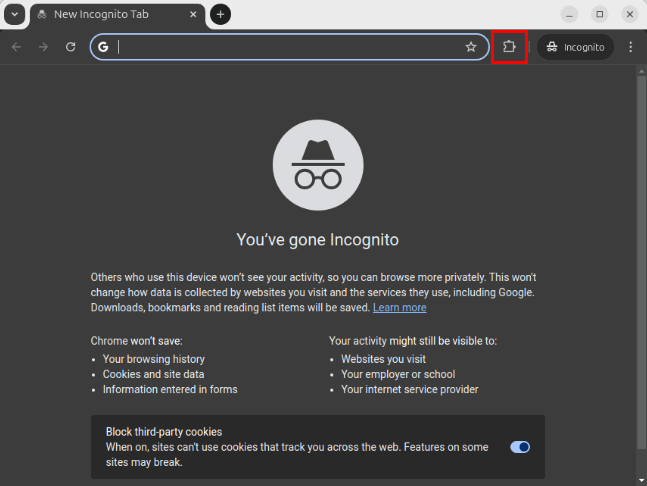Minimize the Chrome window
This screenshot has width=647, height=486.
coord(569,14)
